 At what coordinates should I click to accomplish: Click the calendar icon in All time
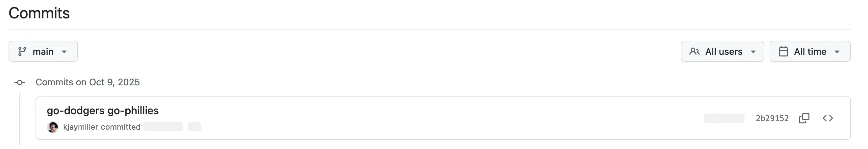(x=783, y=52)
